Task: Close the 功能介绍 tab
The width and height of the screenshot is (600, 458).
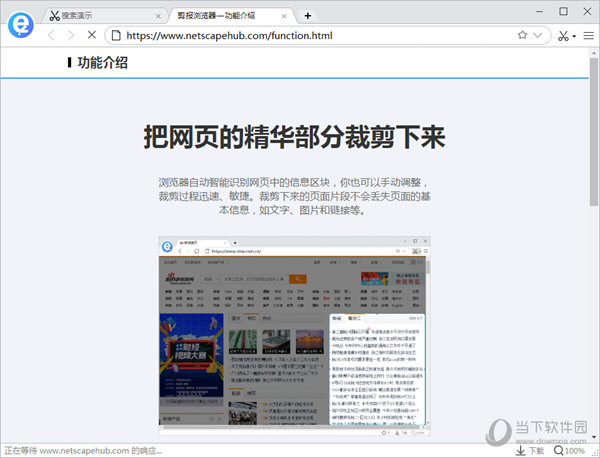Action: coord(284,16)
